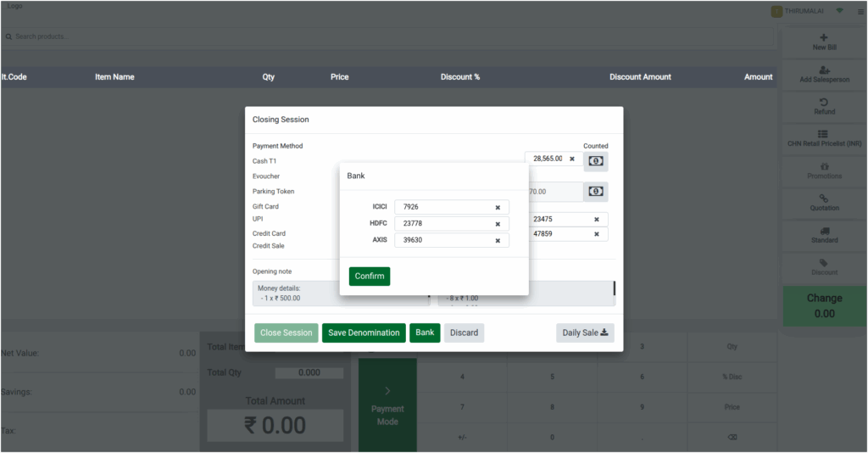Open Payment Mode
Viewport: 868px width, 453px height.
(x=387, y=405)
